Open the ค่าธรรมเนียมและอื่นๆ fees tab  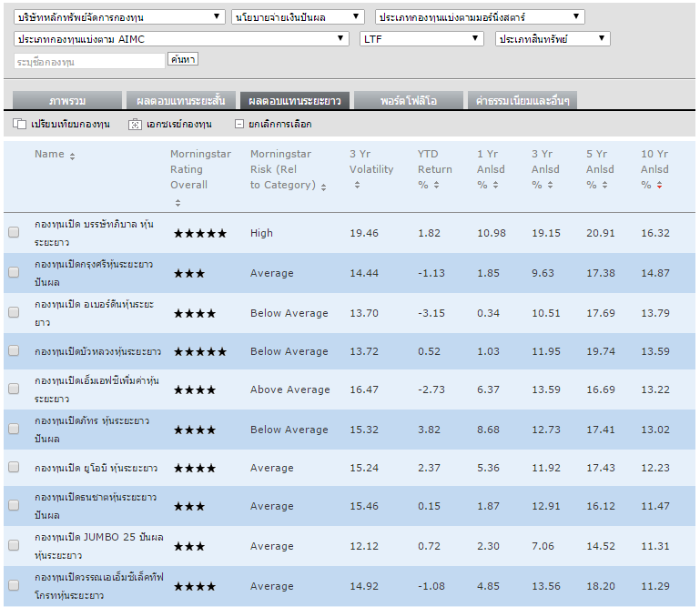[522, 100]
